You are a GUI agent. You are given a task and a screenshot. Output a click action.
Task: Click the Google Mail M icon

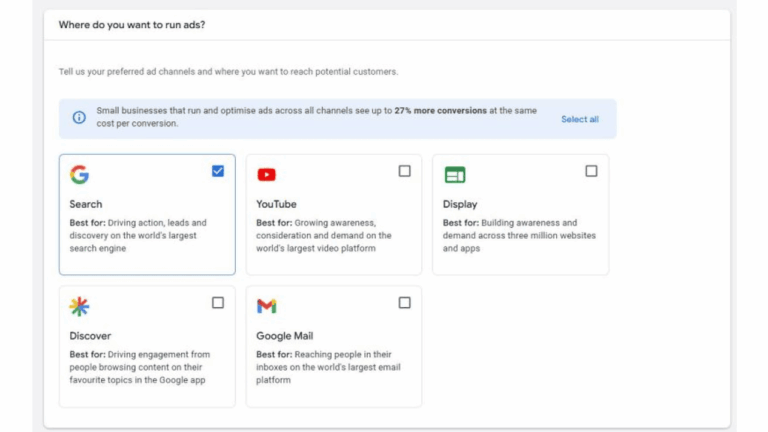pos(266,306)
